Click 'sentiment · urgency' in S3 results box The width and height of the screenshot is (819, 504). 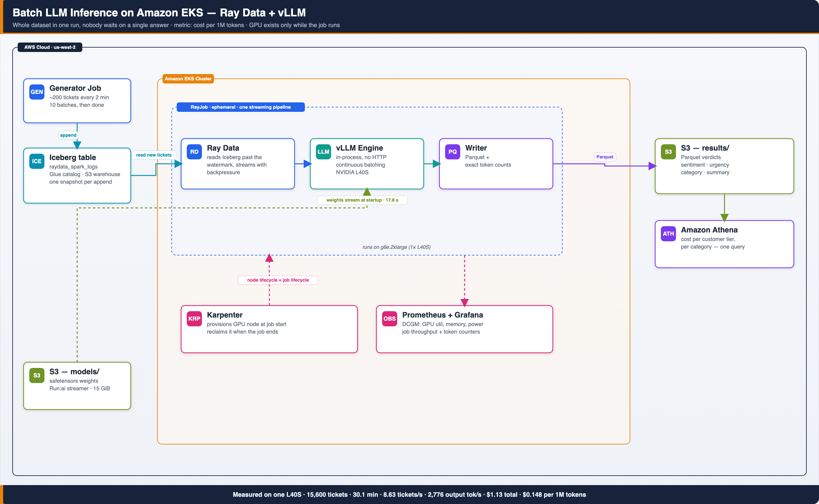coord(705,165)
